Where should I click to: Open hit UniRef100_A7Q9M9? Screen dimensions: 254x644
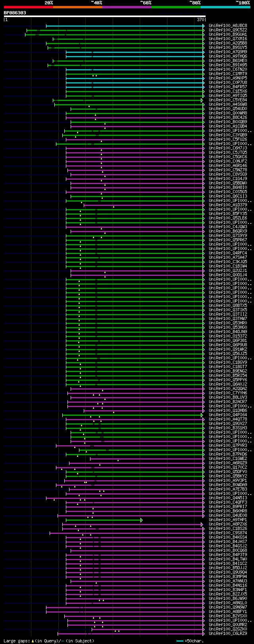point(228,52)
